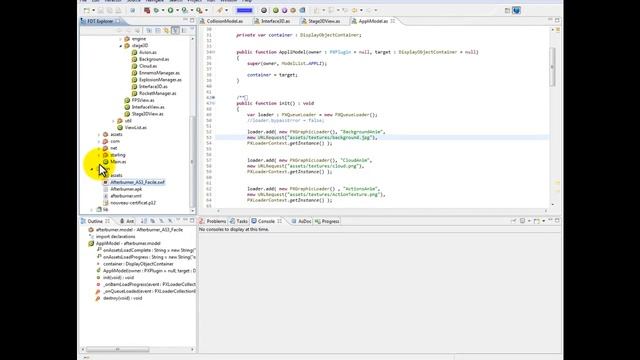Select nouveau-certificat.p12 file
640x360 pixels.
tap(133, 202)
